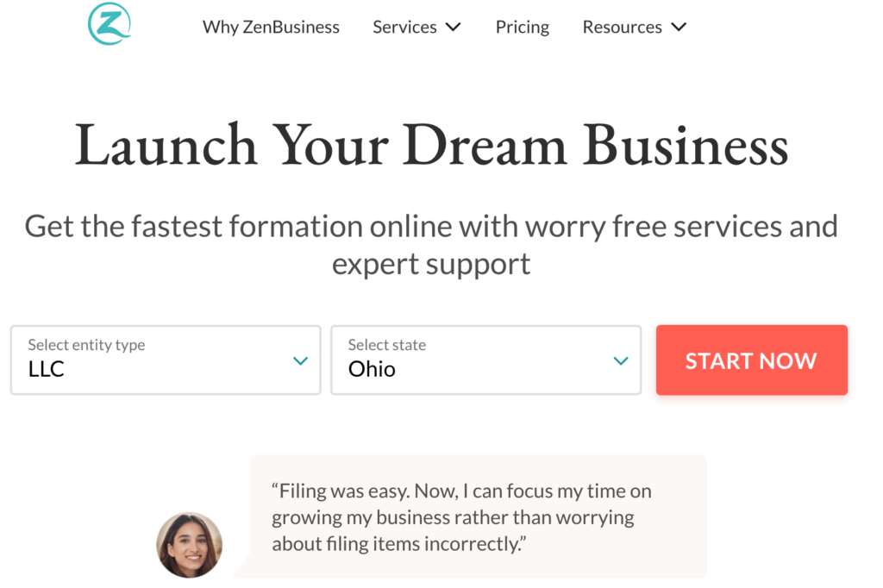This screenshot has height=588, width=883.
Task: Open the Select state dropdown showing Ohio
Action: [485, 360]
